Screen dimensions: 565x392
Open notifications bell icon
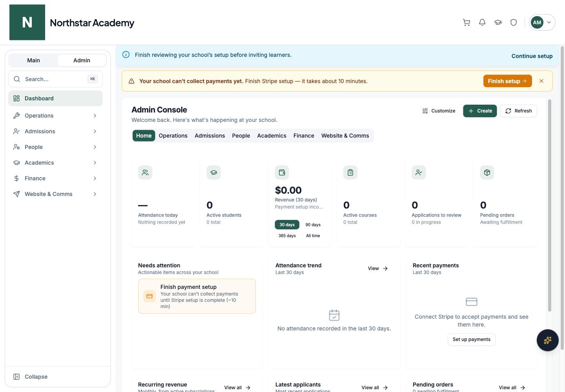482,22
